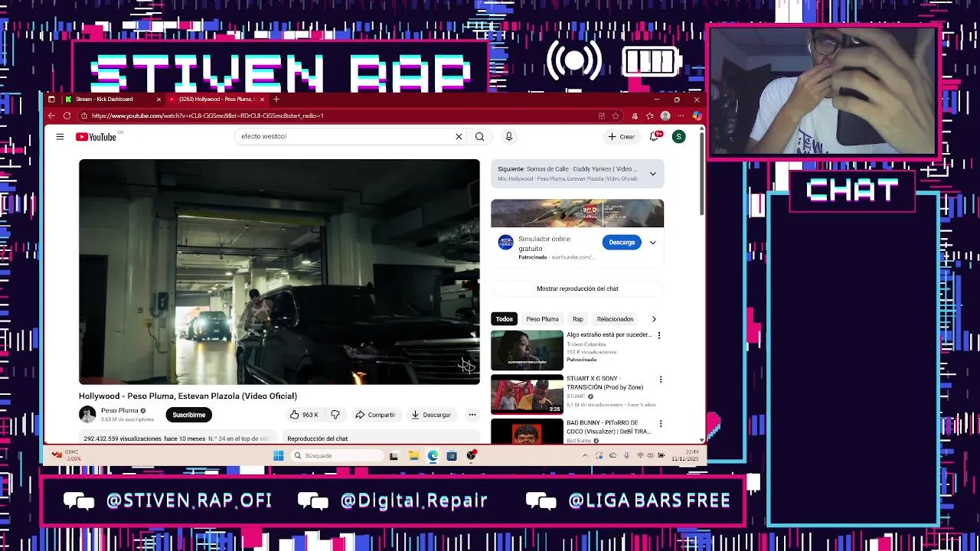Image resolution: width=980 pixels, height=551 pixels.
Task: Select the Todos filter chip
Action: [x=504, y=319]
